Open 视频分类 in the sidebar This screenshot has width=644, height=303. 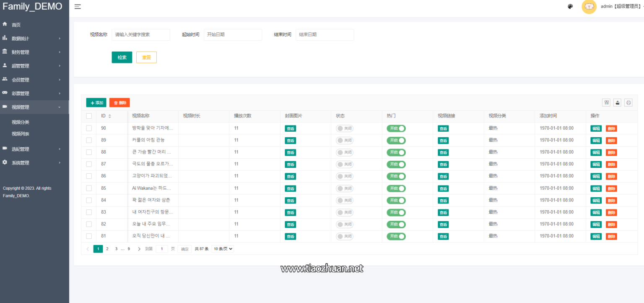(21, 122)
